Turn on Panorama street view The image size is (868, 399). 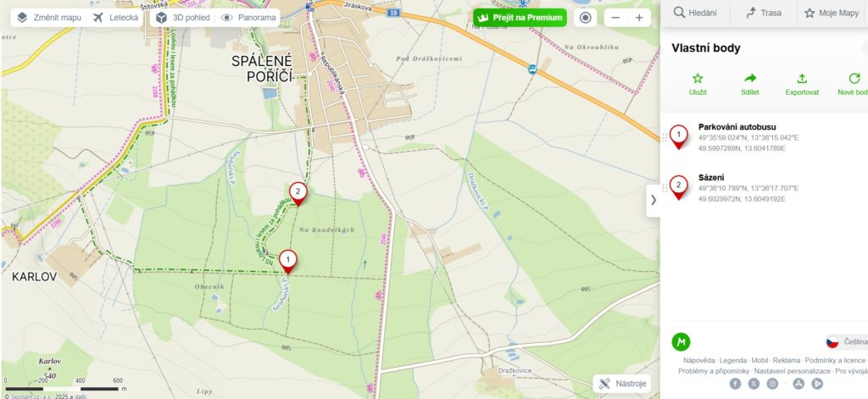pos(248,18)
